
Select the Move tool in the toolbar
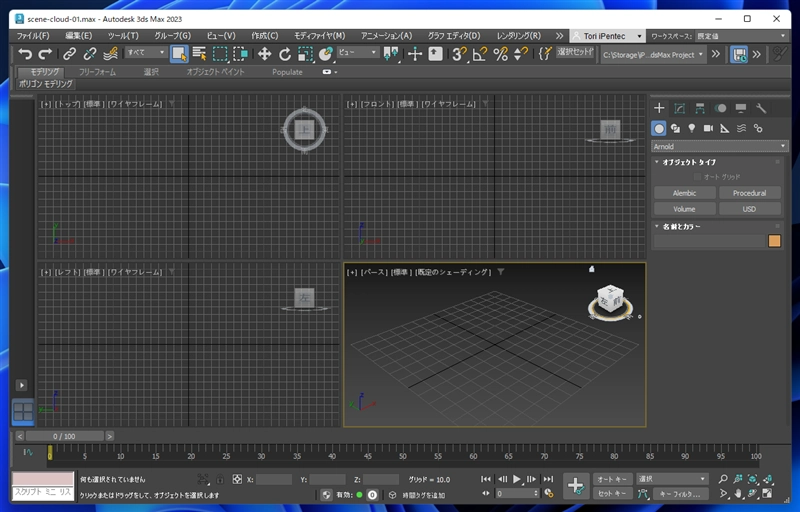click(x=264, y=54)
